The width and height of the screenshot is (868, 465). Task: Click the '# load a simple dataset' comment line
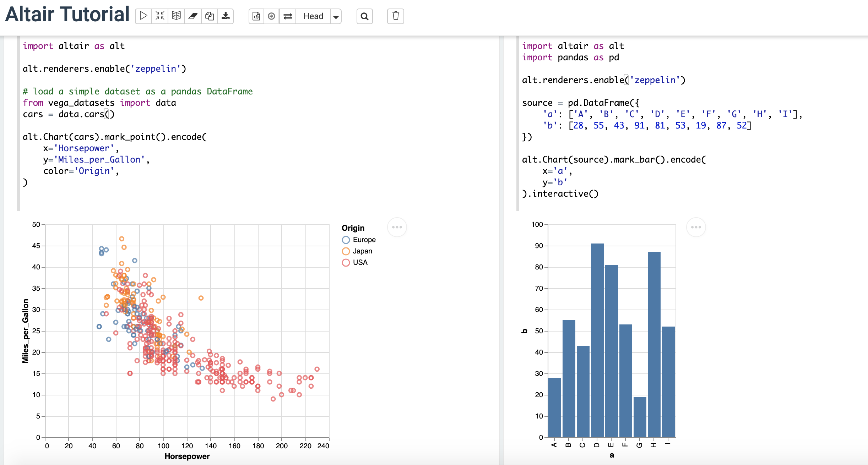138,91
